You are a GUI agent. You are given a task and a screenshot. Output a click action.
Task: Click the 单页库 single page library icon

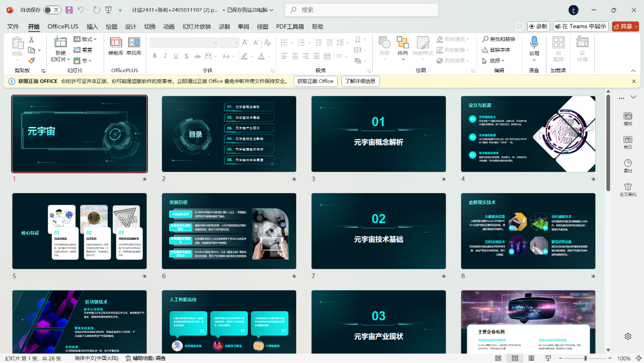[x=134, y=46]
